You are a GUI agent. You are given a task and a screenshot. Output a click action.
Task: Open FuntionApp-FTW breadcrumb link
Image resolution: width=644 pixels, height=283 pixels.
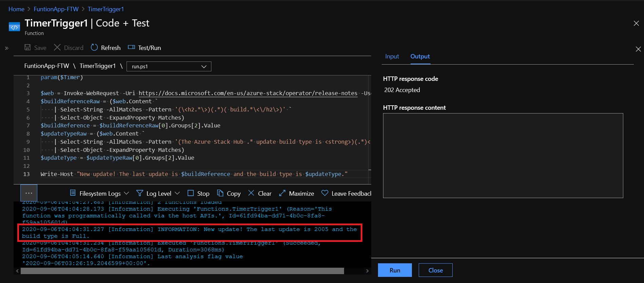tap(56, 9)
